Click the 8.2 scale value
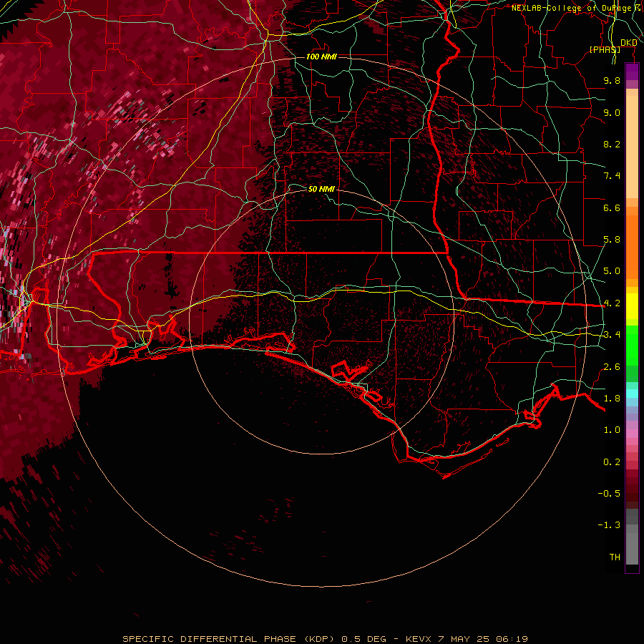The width and height of the screenshot is (644, 644). pos(612,144)
